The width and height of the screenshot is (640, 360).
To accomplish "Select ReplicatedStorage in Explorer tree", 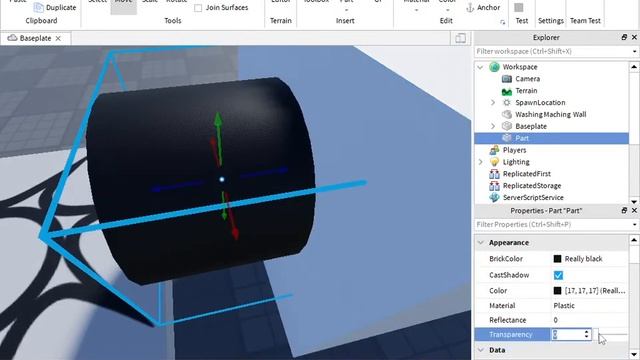I will [532, 186].
